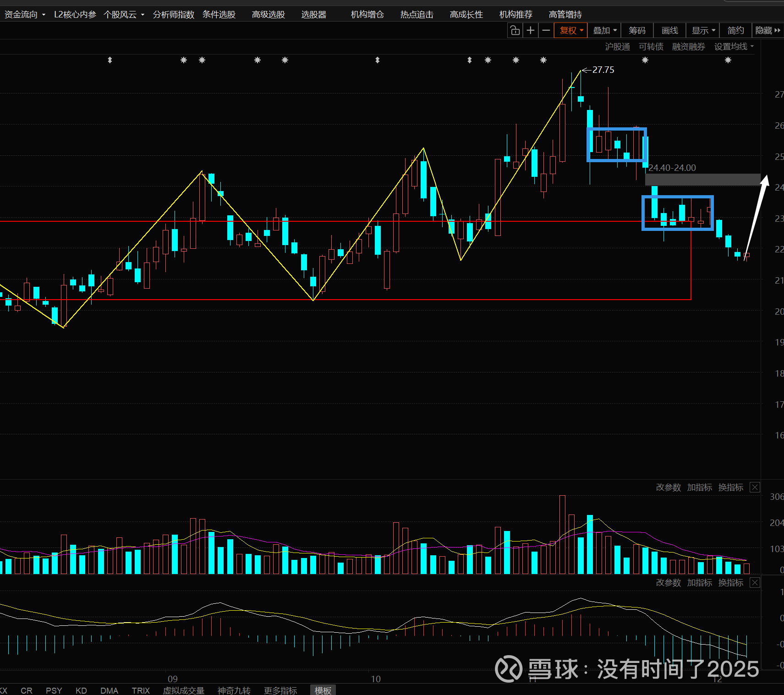
Task: Open the 复权 adjustment dropdown
Action: point(571,31)
